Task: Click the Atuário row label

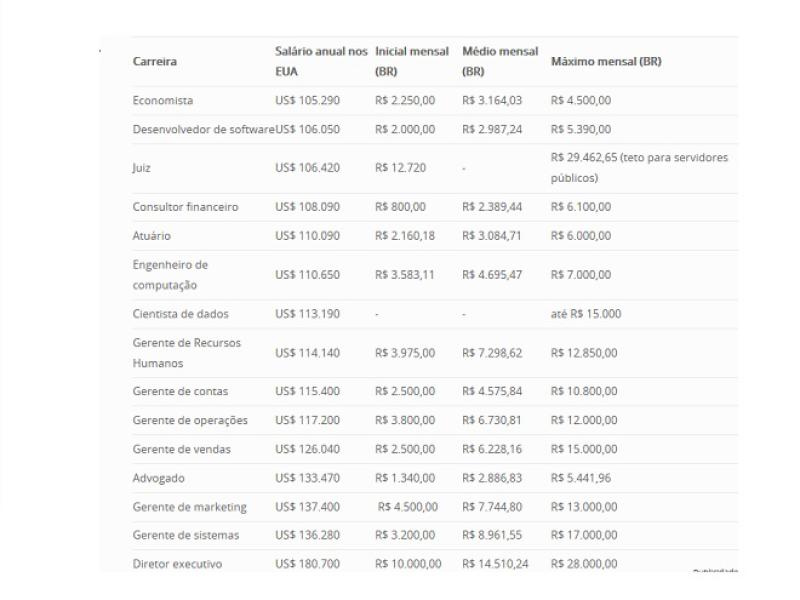Action: [x=152, y=236]
